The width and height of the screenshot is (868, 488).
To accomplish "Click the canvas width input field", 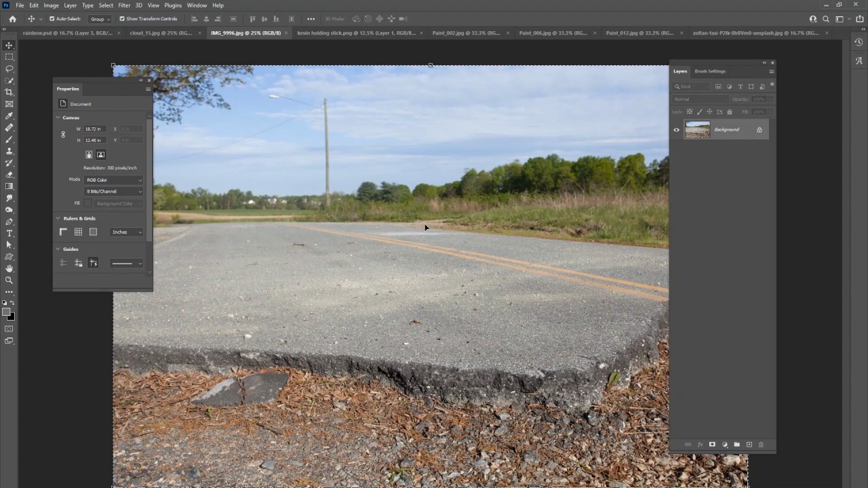I will (93, 129).
